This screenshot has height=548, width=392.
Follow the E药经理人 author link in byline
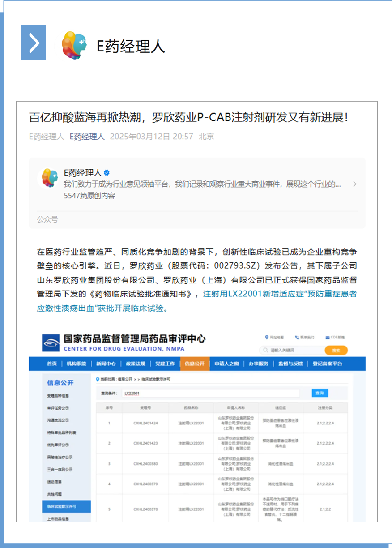tap(85, 137)
